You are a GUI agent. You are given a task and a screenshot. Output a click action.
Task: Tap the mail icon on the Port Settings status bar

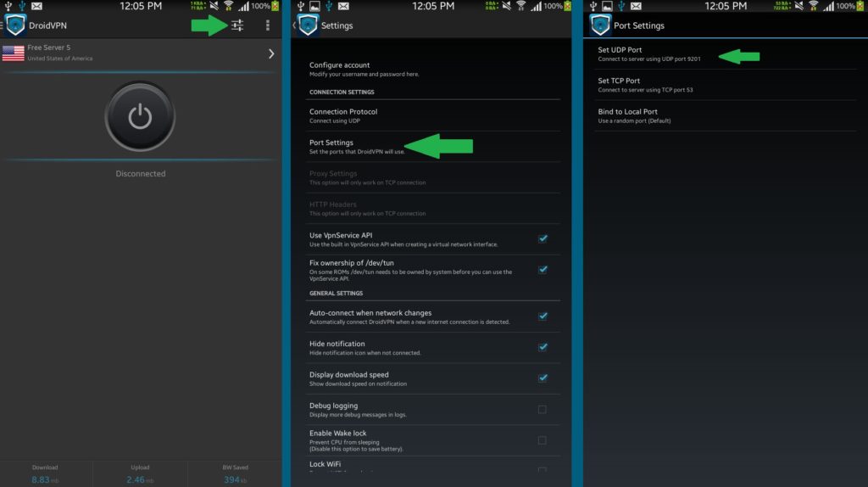pos(636,6)
